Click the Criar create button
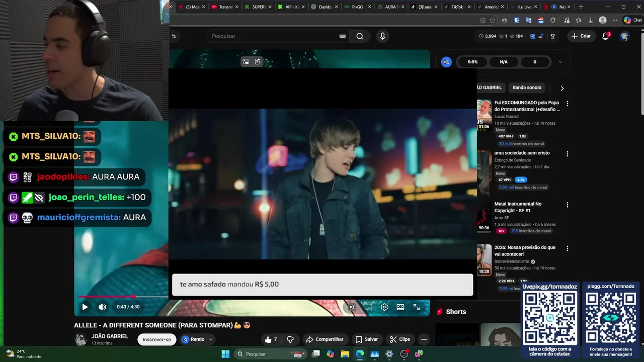Viewport: 644px width, 362px height. tap(581, 36)
